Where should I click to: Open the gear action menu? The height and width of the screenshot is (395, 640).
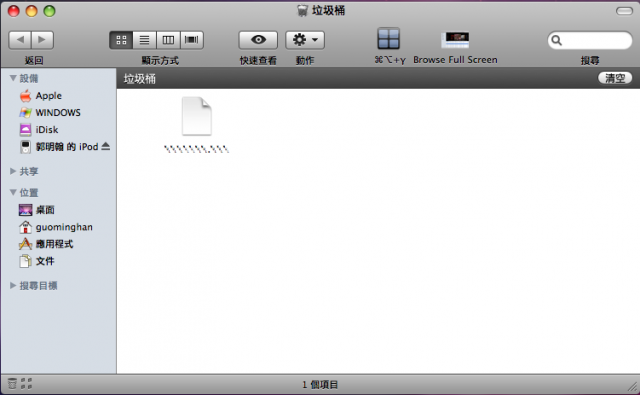[305, 40]
